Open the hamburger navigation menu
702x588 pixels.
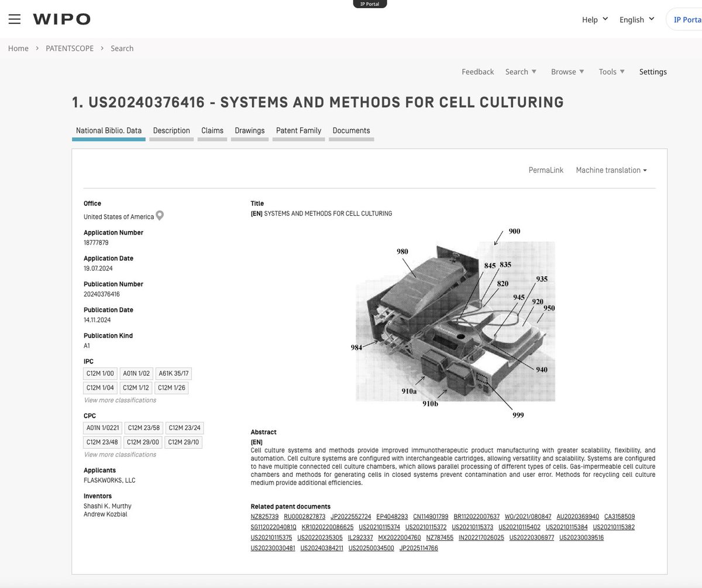click(x=15, y=19)
